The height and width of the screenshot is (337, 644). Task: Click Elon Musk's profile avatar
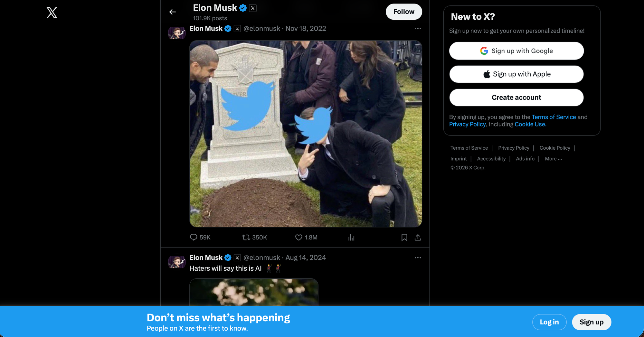tap(176, 33)
